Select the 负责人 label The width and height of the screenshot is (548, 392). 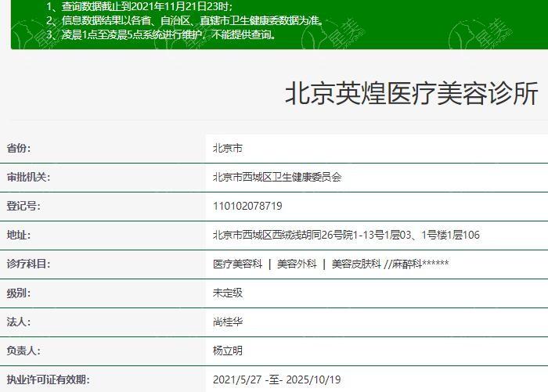tap(23, 351)
